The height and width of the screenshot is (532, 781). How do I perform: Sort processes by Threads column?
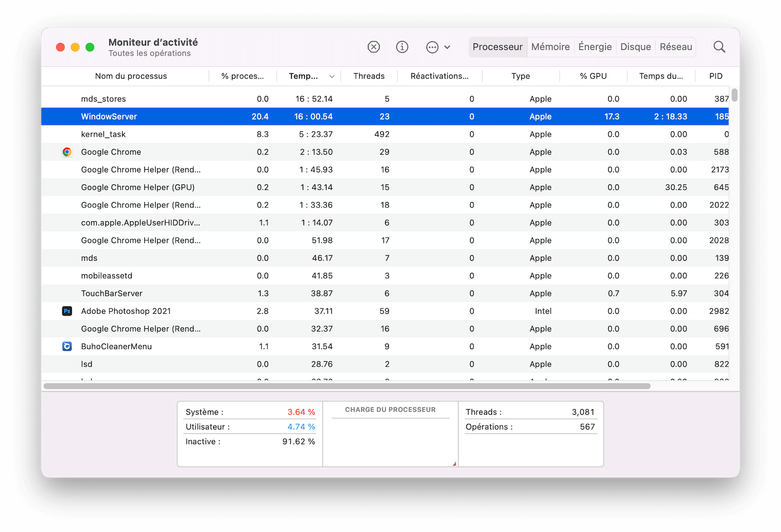click(x=369, y=76)
